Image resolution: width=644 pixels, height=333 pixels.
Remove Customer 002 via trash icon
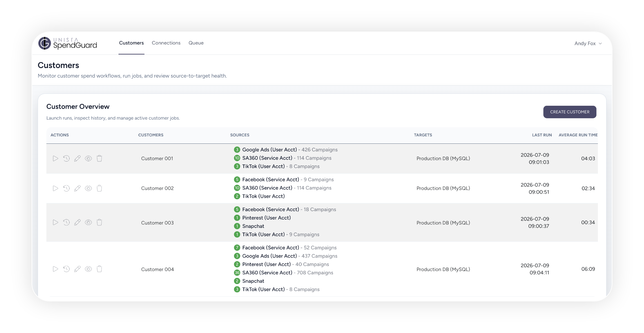coord(99,188)
